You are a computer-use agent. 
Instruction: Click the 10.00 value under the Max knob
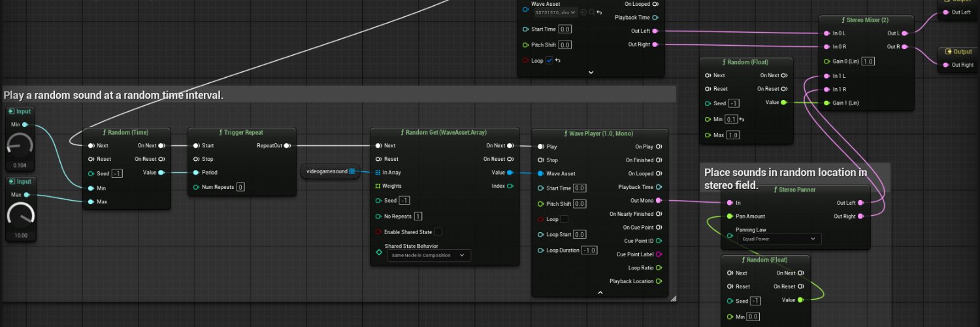point(22,235)
